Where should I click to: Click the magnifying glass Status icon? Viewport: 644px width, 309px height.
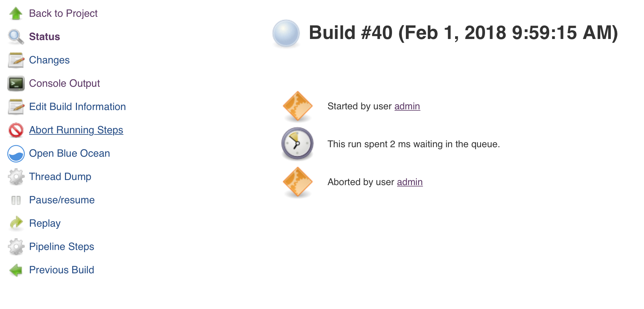pos(16,37)
